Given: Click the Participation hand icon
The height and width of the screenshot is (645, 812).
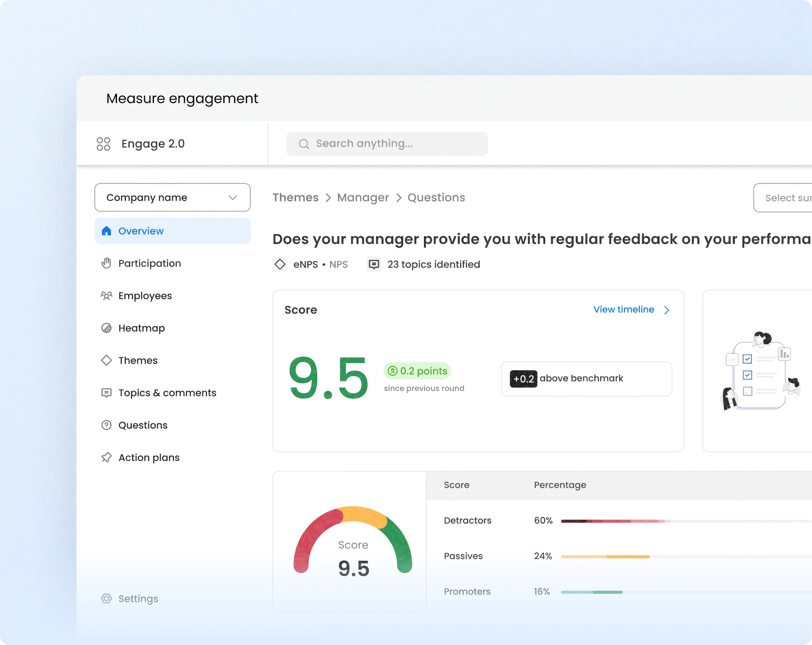Looking at the screenshot, I should [x=106, y=263].
